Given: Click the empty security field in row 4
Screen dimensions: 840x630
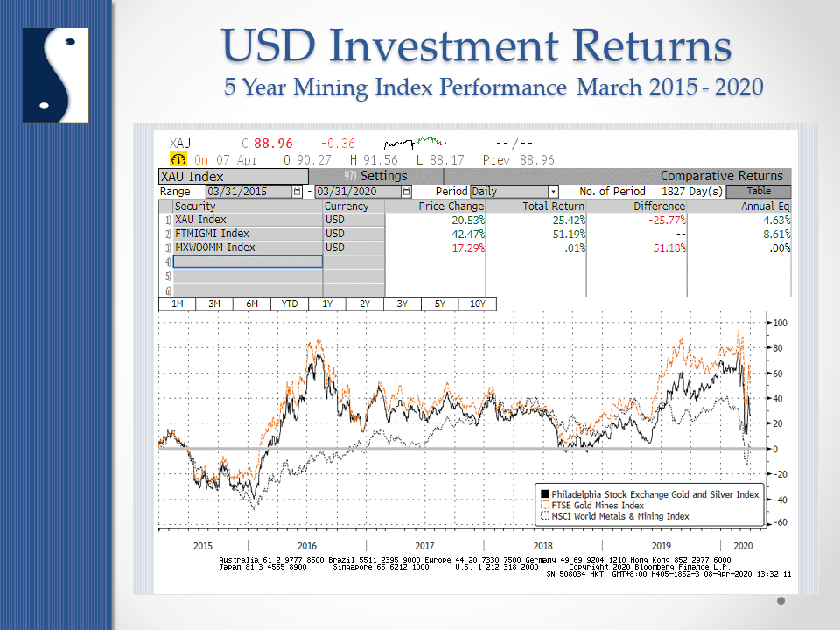Looking at the screenshot, I should [248, 262].
